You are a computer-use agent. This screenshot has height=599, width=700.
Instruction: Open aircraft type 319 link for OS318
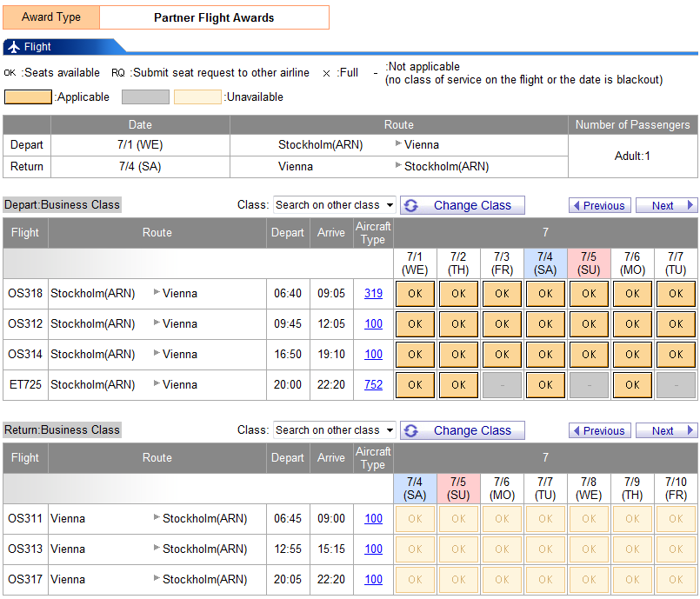click(x=373, y=294)
